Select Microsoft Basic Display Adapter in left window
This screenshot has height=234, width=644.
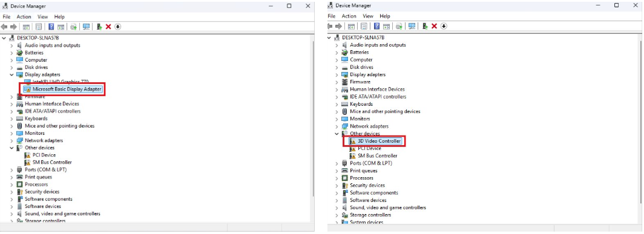point(67,89)
